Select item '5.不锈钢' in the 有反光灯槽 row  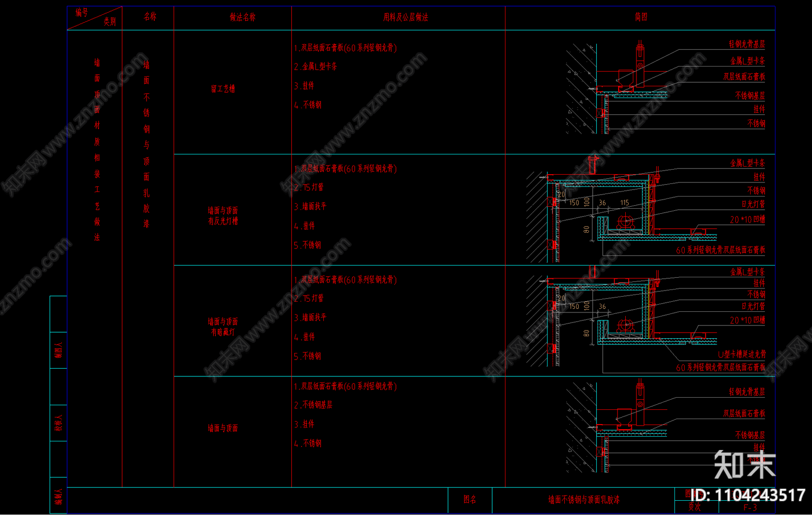pyautogui.click(x=308, y=245)
